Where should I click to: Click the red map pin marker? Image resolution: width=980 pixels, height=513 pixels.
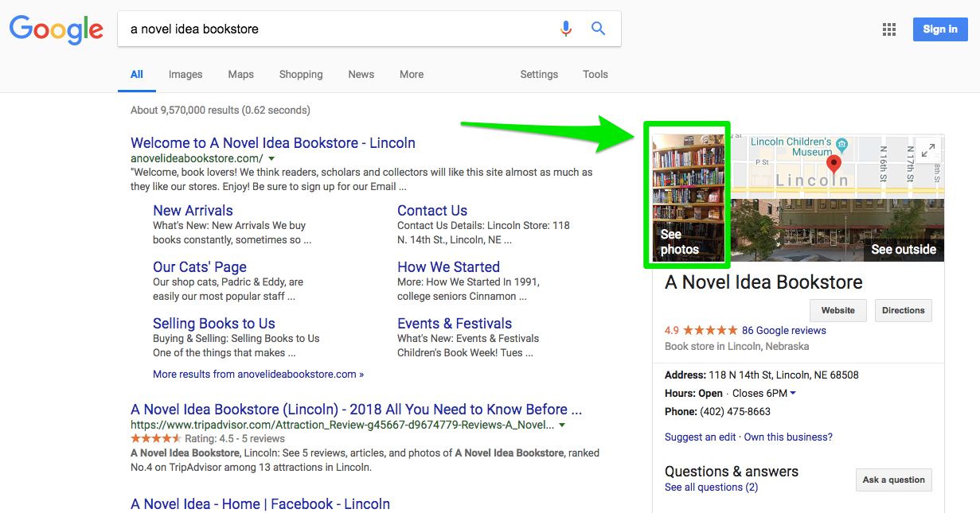coord(834,165)
